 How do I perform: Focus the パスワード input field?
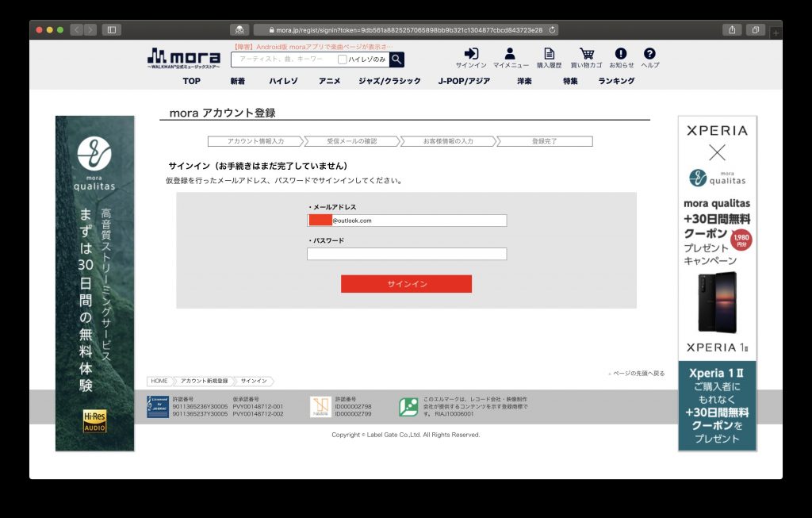click(407, 254)
